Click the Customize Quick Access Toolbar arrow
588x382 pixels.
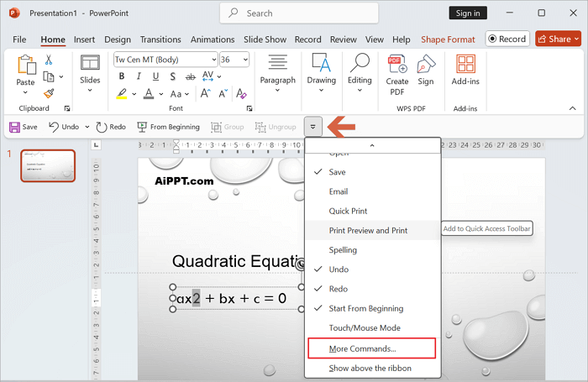coord(312,127)
